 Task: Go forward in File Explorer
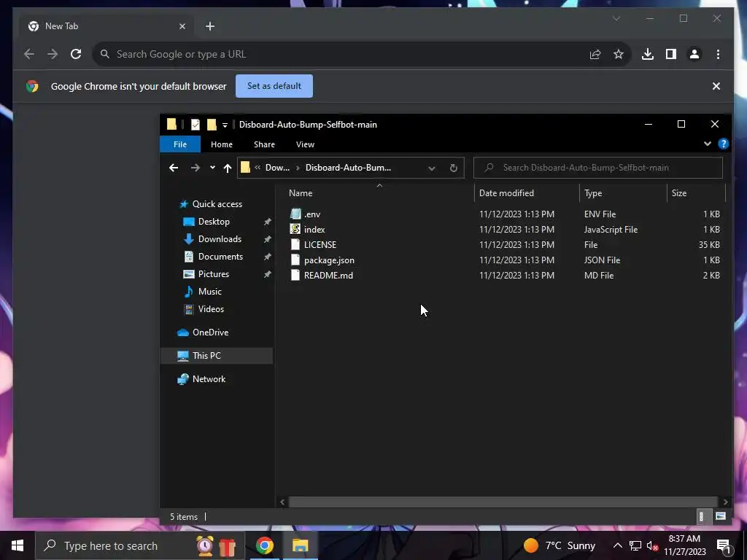point(196,168)
